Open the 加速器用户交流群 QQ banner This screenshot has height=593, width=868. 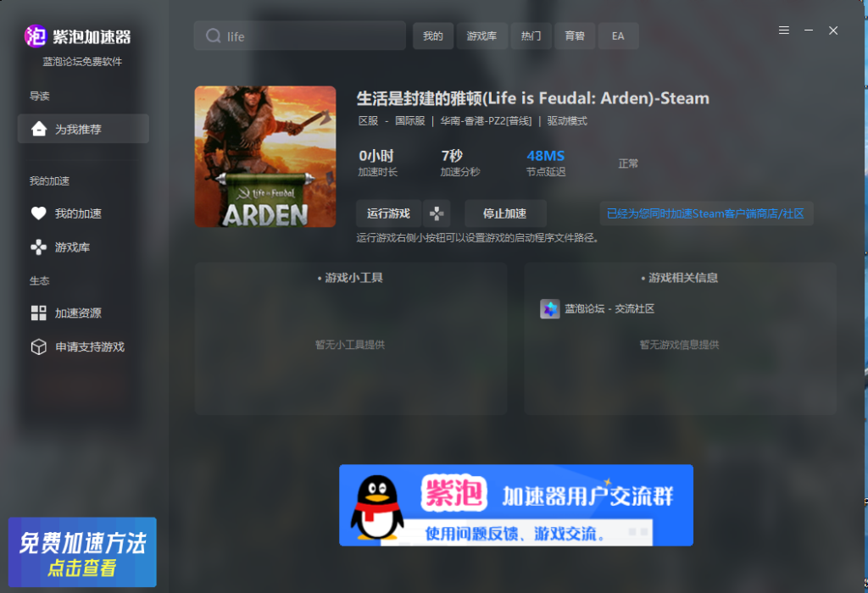pyautogui.click(x=516, y=505)
